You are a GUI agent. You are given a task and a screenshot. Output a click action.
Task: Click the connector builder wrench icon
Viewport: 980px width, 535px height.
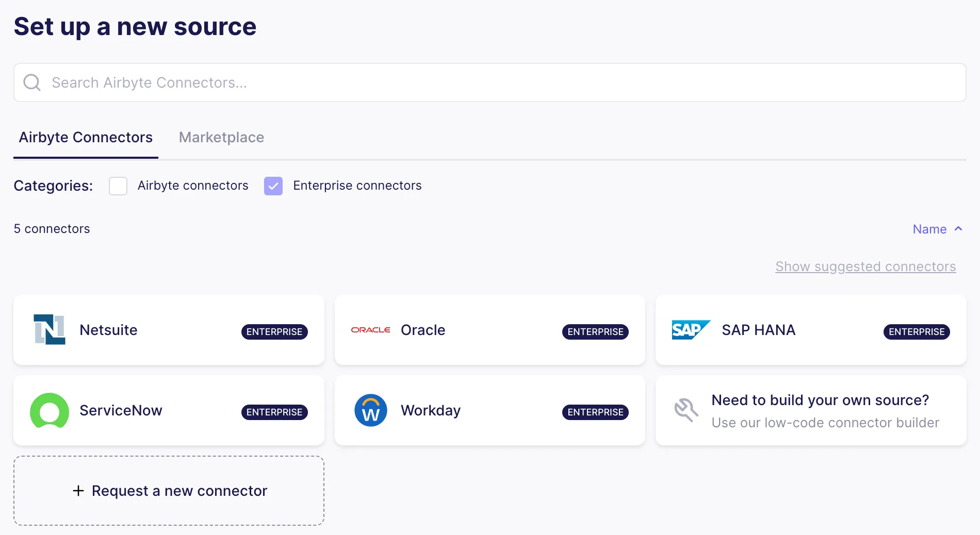click(687, 410)
